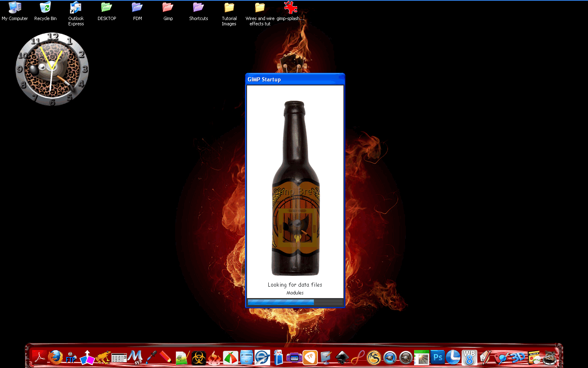The height and width of the screenshot is (368, 588).
Task: Select the Outlook Express shortcut
Action: pyautogui.click(x=76, y=13)
